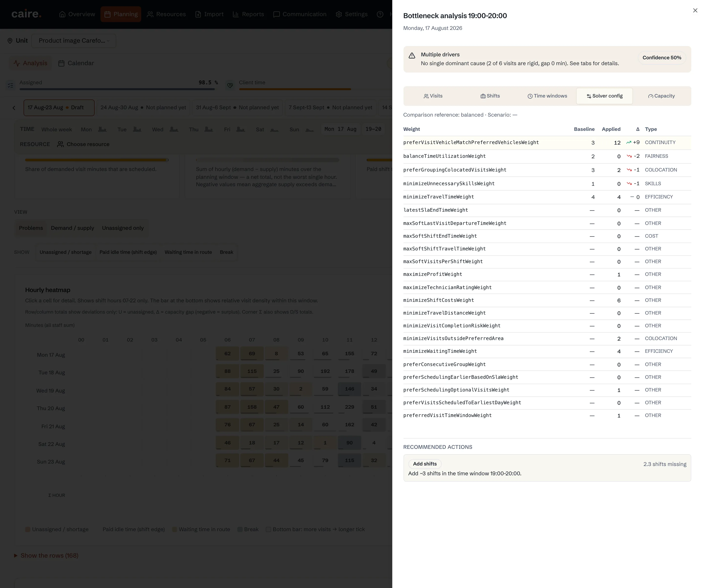Click the checklist icon beside Assigned
Screen dimensions: 706x588
[11, 85]
